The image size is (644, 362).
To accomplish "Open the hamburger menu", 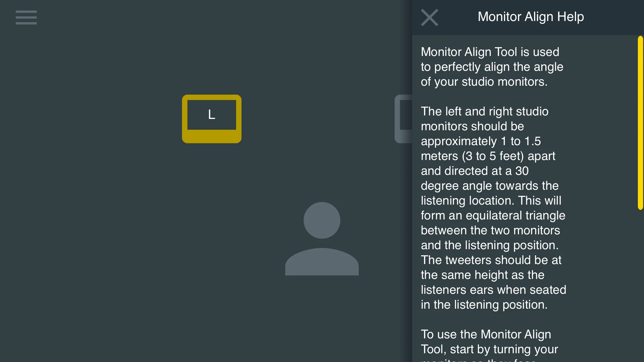I will click(x=26, y=17).
